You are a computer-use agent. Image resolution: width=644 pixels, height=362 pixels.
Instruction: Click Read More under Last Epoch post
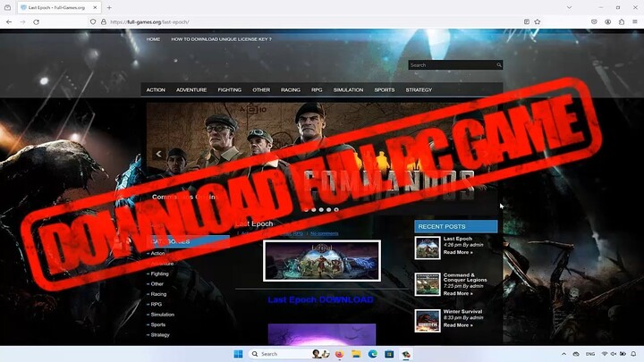tap(458, 252)
